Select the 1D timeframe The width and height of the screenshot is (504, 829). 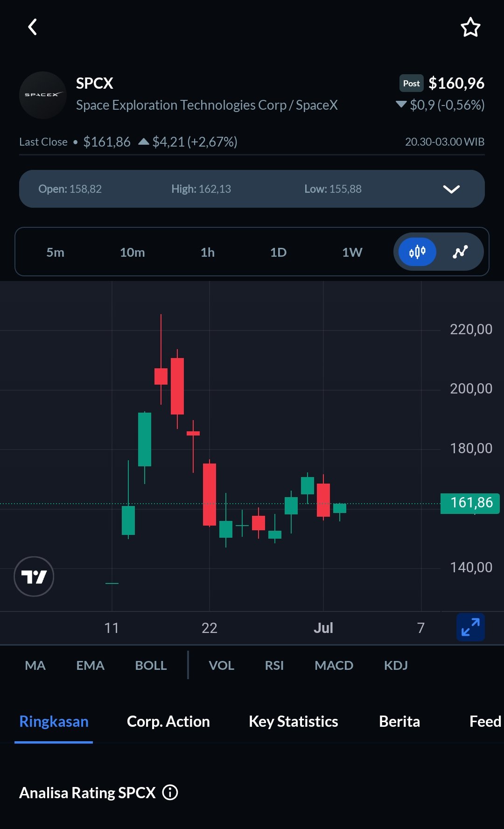click(x=278, y=253)
